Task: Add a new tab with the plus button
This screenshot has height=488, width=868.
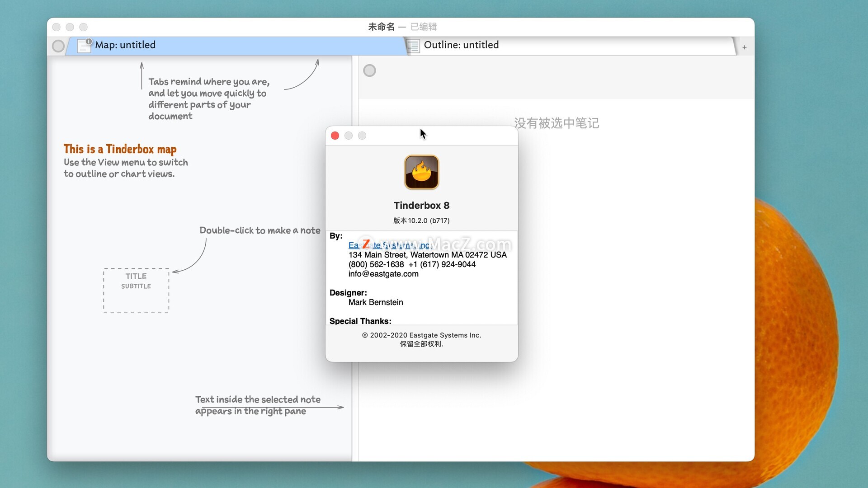Action: click(x=744, y=47)
